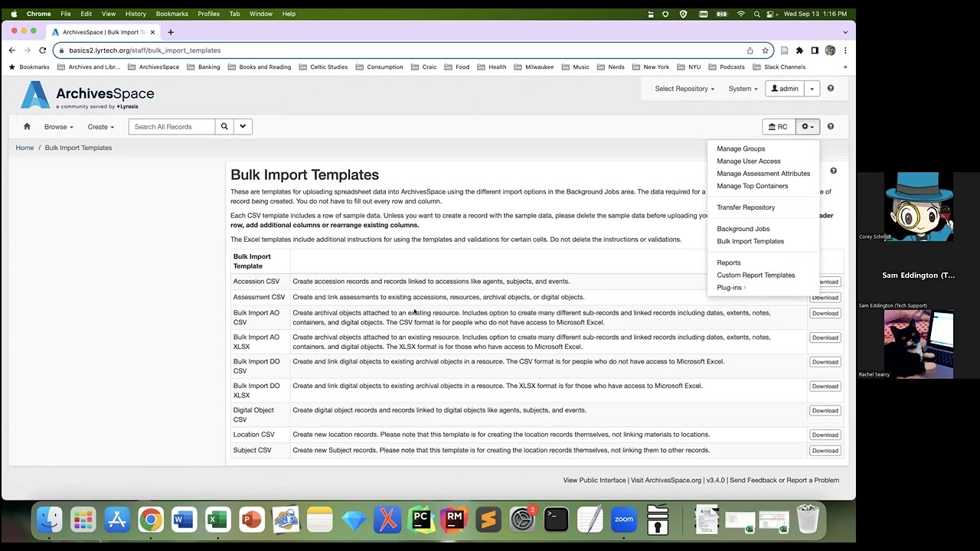Open the advanced search dropdown arrow

coord(243,126)
